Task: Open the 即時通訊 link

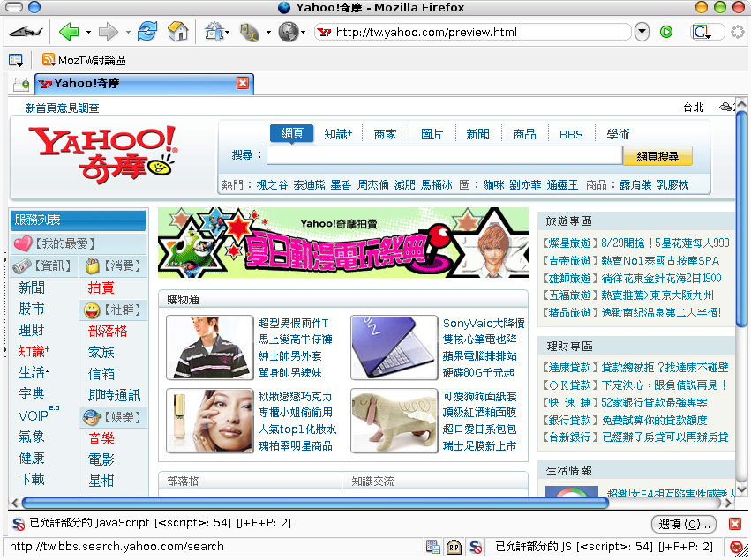Action: pyautogui.click(x=115, y=395)
